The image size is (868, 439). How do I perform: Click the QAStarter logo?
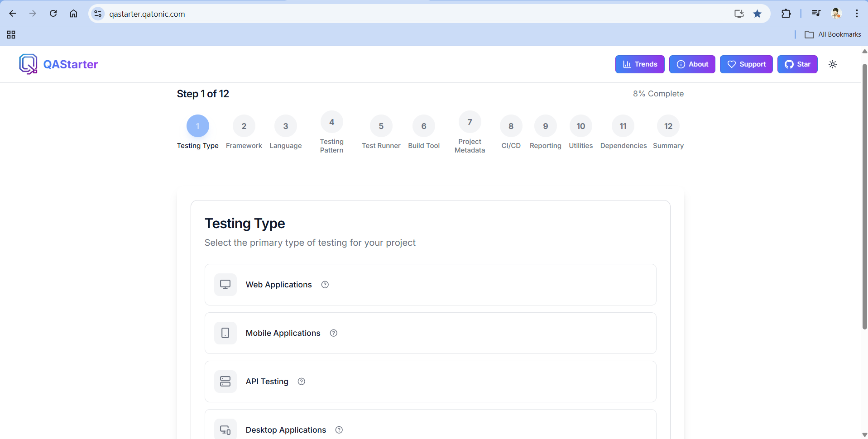[58, 64]
